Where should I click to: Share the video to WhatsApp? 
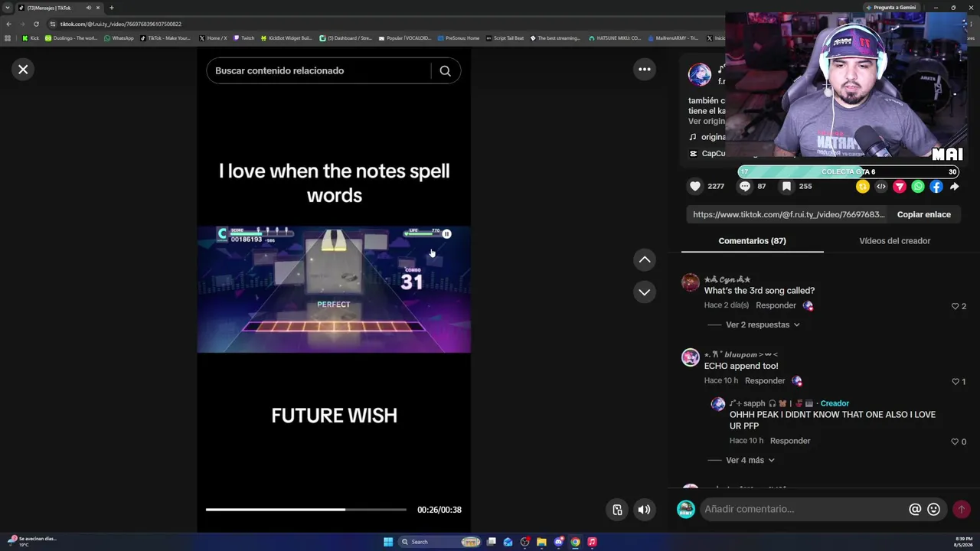(x=918, y=186)
